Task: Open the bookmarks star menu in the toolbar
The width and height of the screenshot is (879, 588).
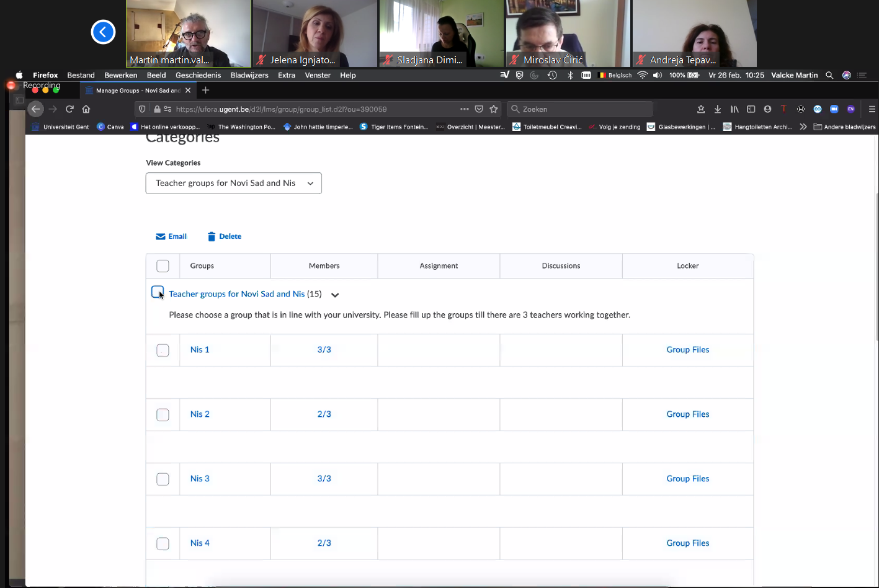Action: (701, 109)
